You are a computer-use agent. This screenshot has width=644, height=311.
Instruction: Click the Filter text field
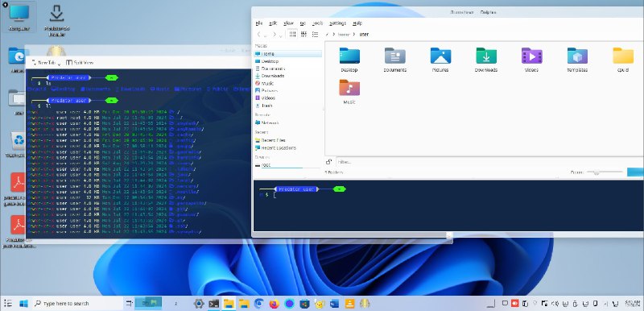[489, 162]
